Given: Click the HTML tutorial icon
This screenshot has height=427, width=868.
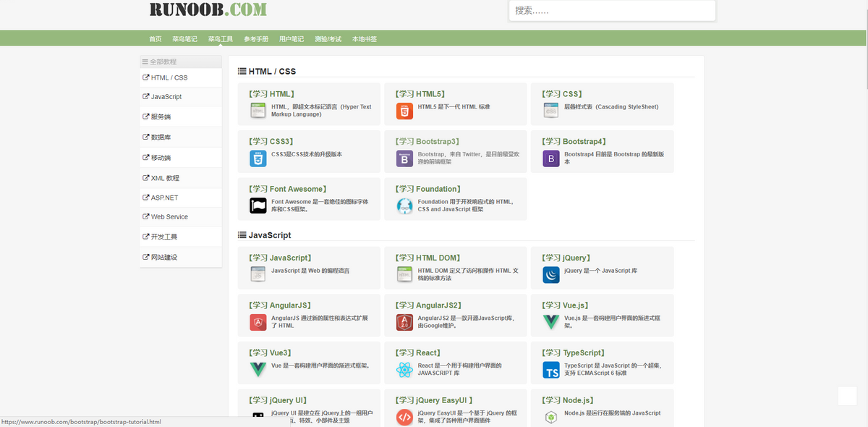Looking at the screenshot, I should point(258,111).
